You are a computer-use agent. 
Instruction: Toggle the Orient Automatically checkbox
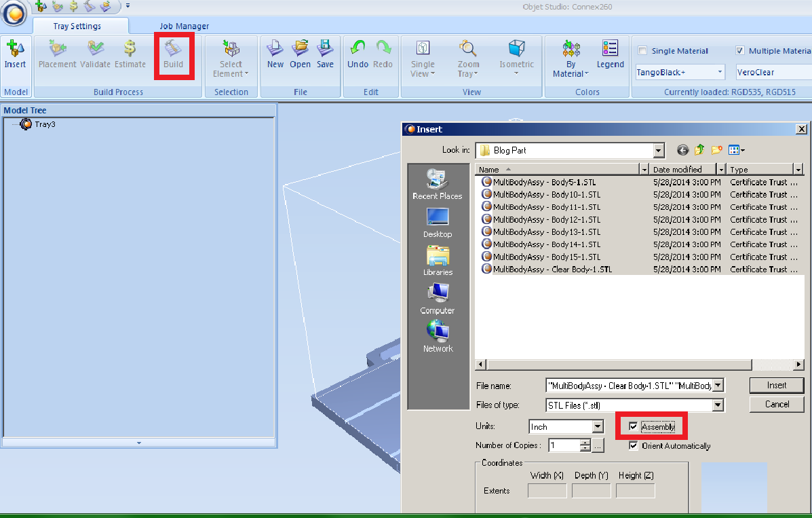(x=634, y=446)
